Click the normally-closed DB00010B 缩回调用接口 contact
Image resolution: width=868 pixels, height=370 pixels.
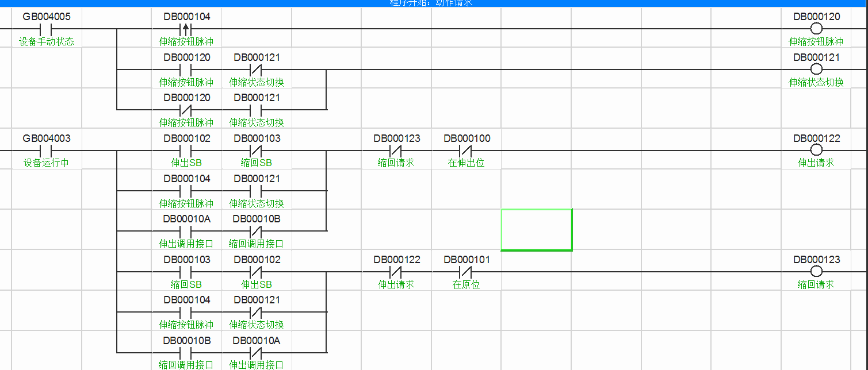pyautogui.click(x=256, y=232)
